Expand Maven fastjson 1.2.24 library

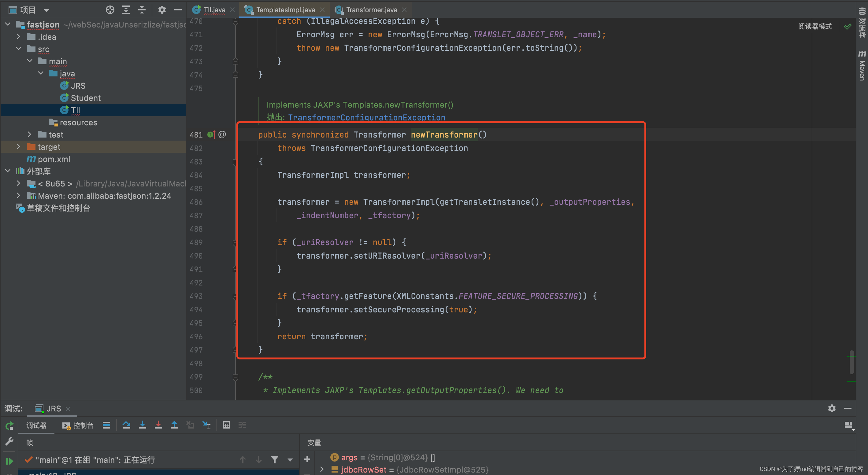coord(19,195)
